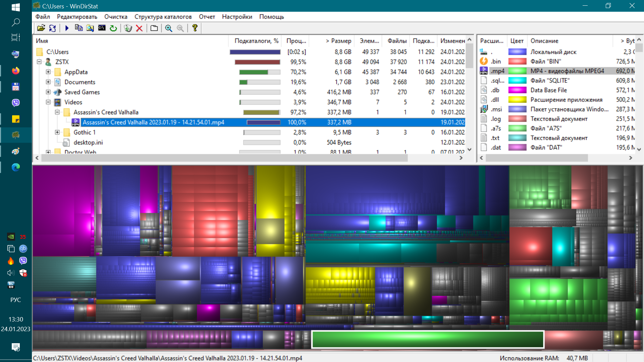
Task: Click the yellow question mark help icon
Action: (x=195, y=28)
